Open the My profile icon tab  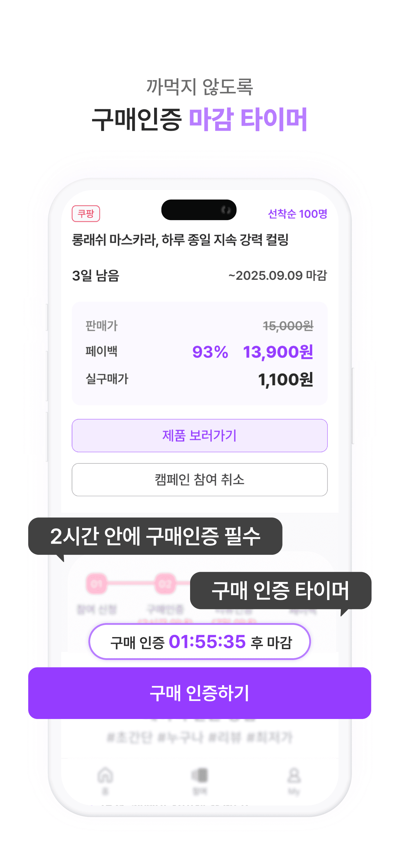pos(294,776)
